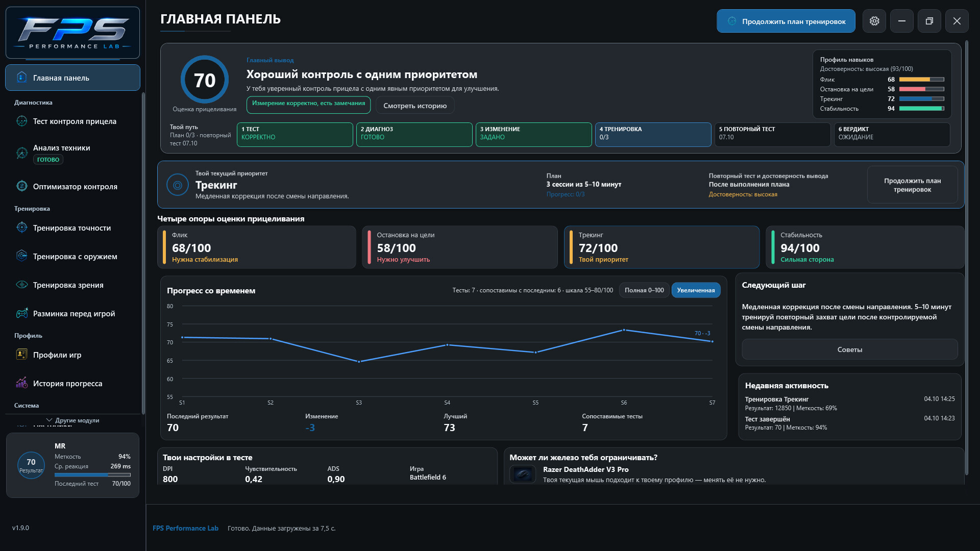980x551 pixels.
Task: Click the Оптимизатор контроля icon
Action: pyautogui.click(x=21, y=186)
